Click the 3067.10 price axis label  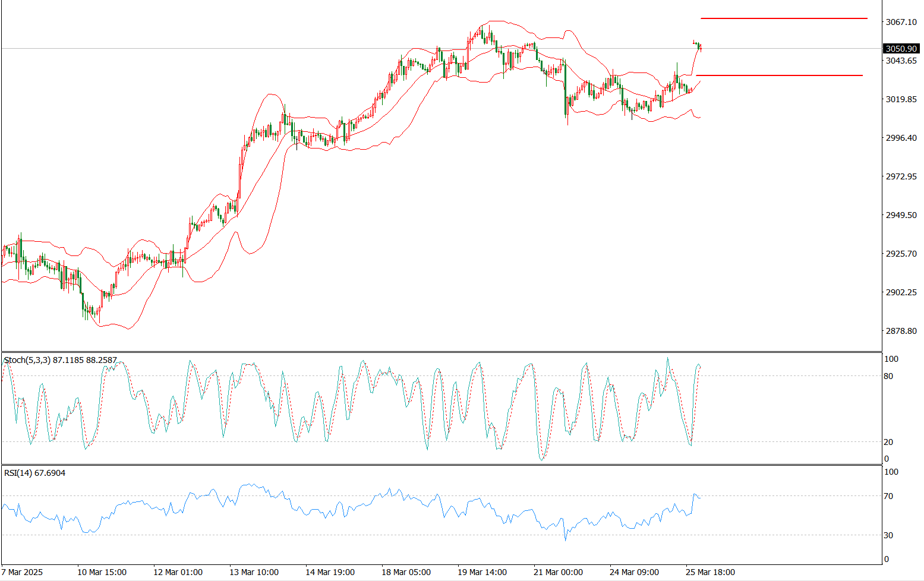(x=901, y=22)
